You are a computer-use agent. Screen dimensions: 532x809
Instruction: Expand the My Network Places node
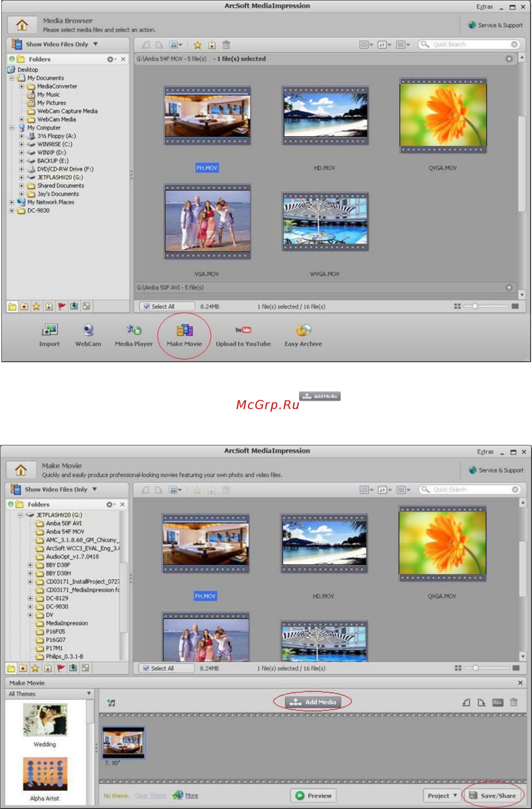tap(12, 202)
